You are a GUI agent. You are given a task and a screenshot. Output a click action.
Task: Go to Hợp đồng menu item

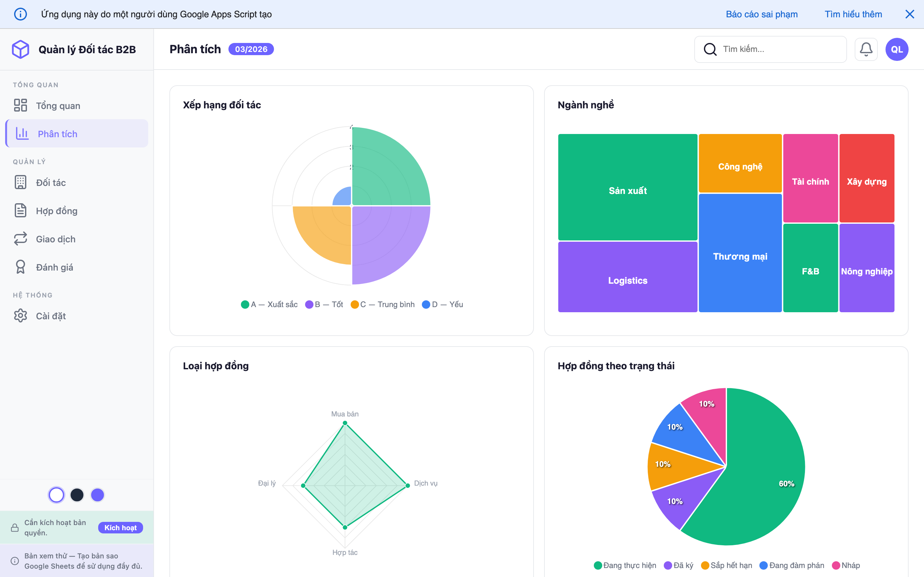(56, 211)
